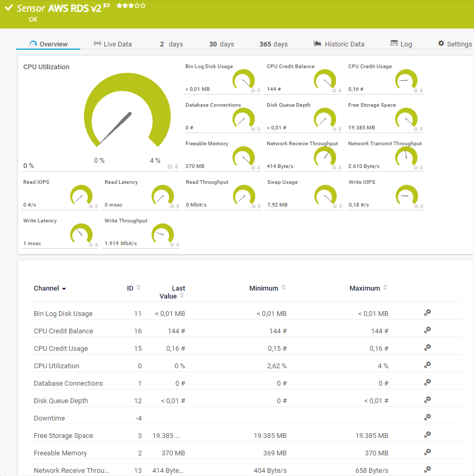The width and height of the screenshot is (474, 476).
Task: Sort table by the ID column
Action: pos(138,288)
